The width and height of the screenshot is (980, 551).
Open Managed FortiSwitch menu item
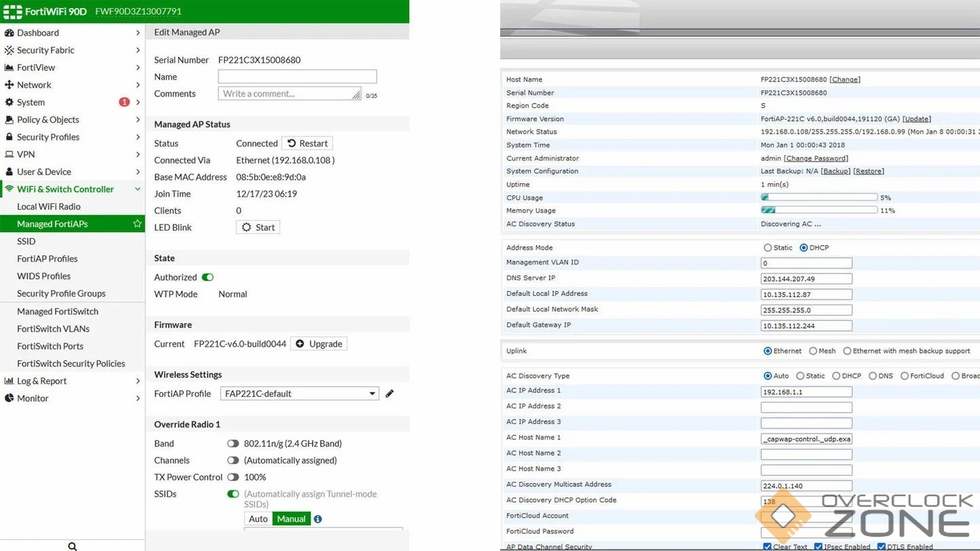tap(58, 311)
